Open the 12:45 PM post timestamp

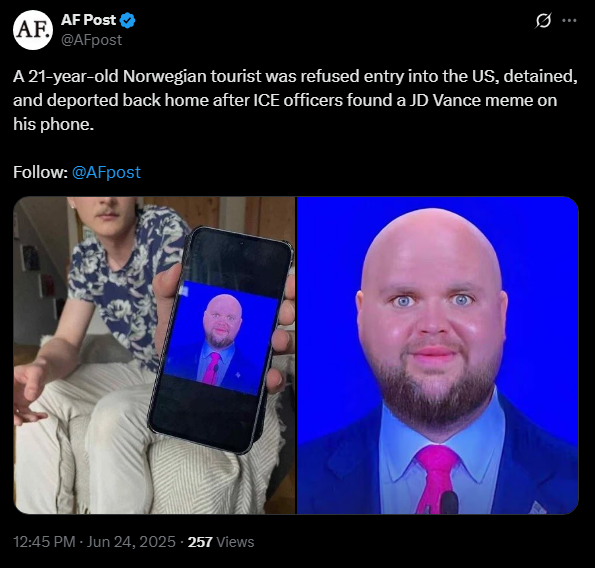click(44, 542)
